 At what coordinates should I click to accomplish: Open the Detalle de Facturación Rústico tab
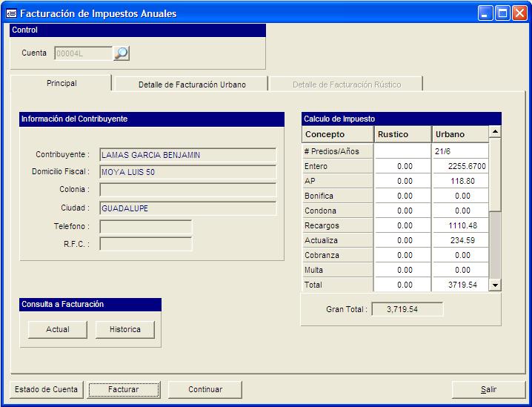(x=346, y=85)
